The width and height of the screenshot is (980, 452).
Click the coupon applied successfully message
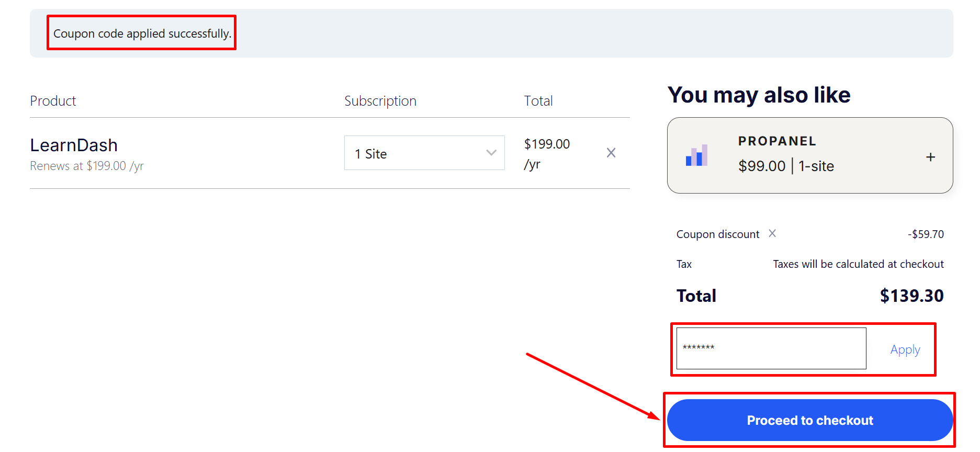[142, 33]
